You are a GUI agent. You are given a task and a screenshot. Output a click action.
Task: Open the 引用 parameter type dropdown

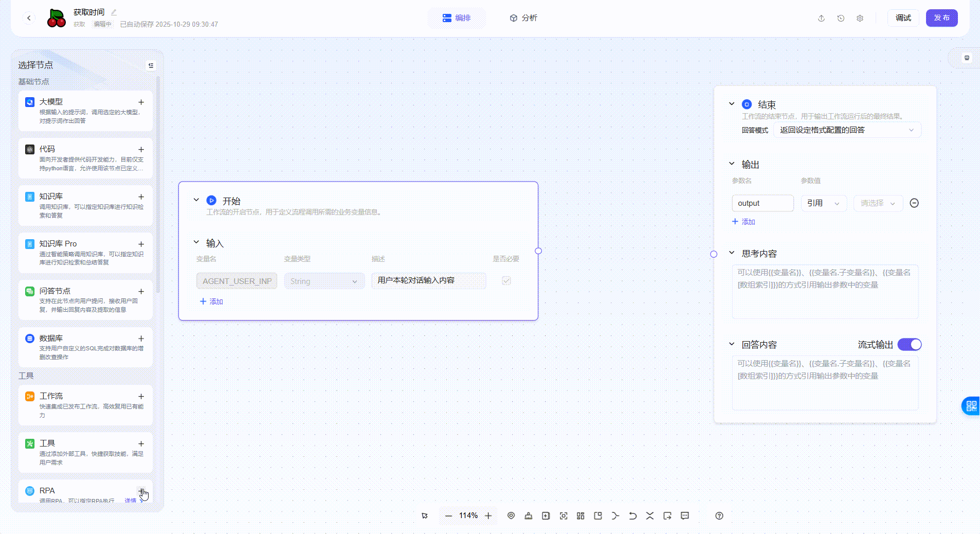[823, 203]
